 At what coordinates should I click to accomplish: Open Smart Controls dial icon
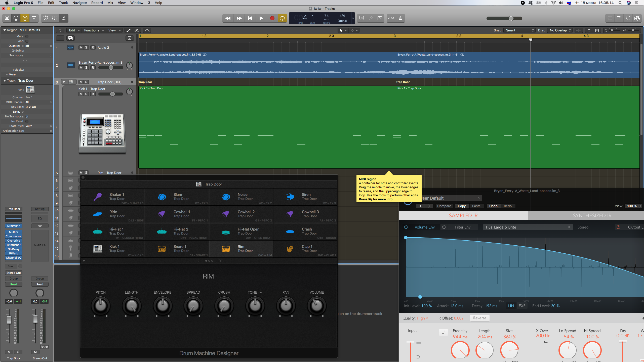pos(46,18)
